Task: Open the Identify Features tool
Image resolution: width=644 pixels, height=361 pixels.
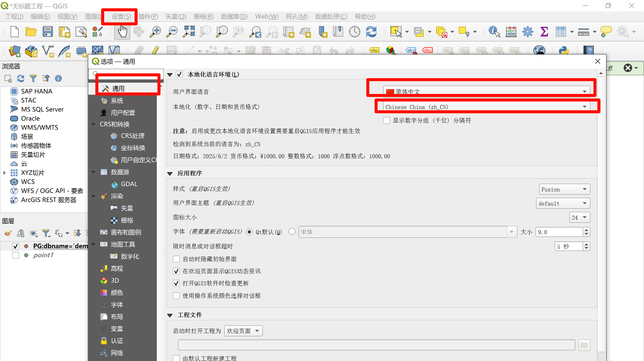Action: pos(494,32)
